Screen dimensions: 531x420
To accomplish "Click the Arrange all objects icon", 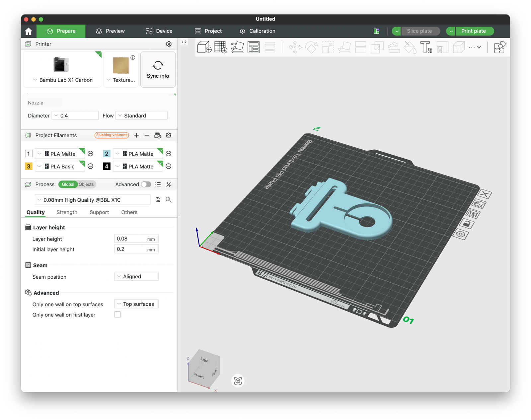I will 254,47.
